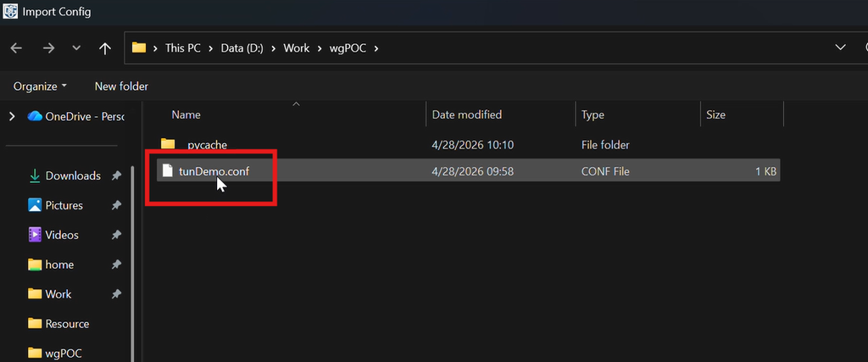Open wgPOC folder in sidebar

pos(55,354)
